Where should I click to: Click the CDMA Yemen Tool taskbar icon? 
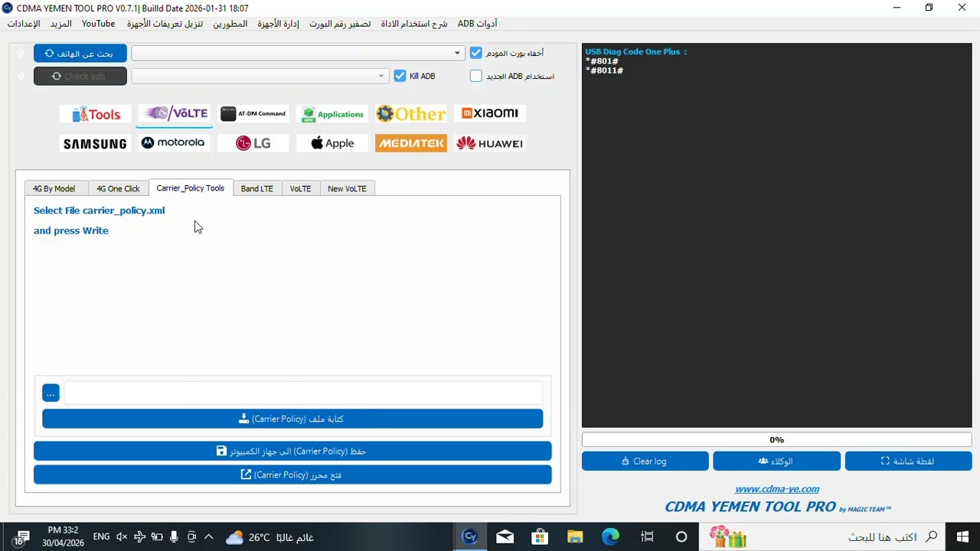tap(470, 536)
